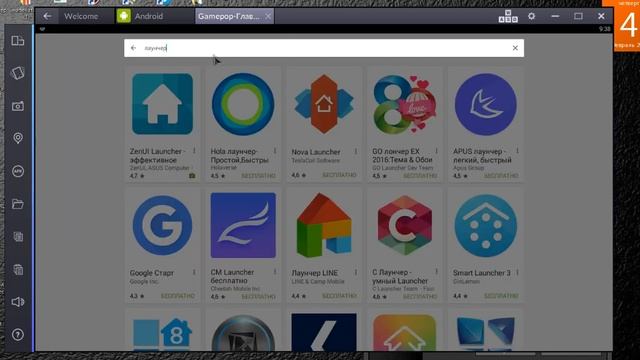Click the BlueStacks back arrow in the title bar
Viewport: 640px width, 360px height.
[x=47, y=16]
